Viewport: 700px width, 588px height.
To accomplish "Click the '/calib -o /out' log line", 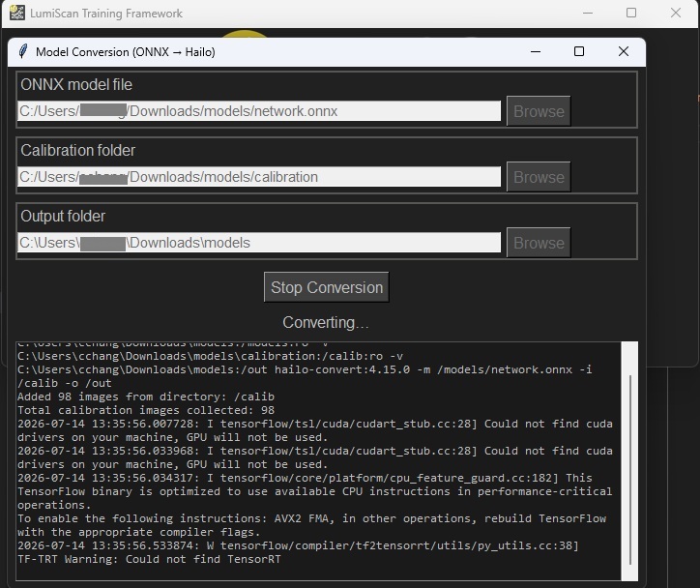I will point(64,383).
